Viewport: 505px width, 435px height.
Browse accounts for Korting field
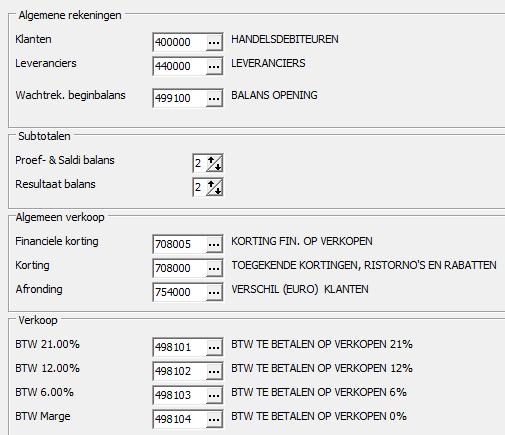click(x=214, y=268)
